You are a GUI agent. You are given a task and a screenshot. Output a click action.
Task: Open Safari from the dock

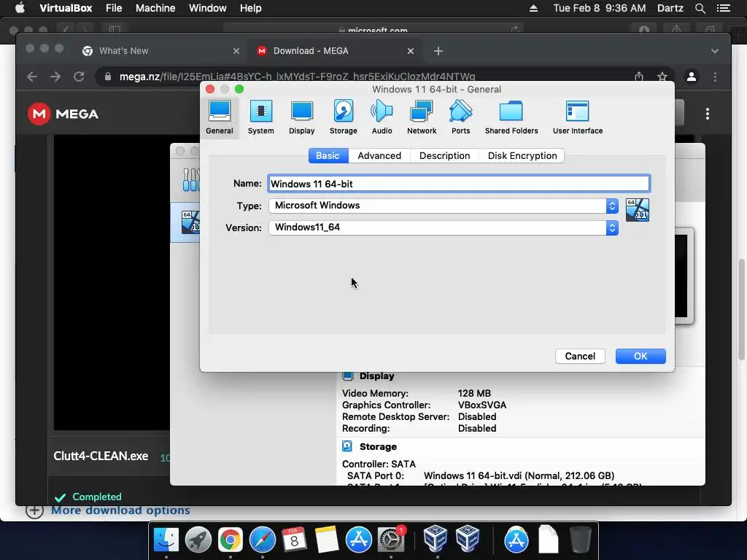click(263, 540)
